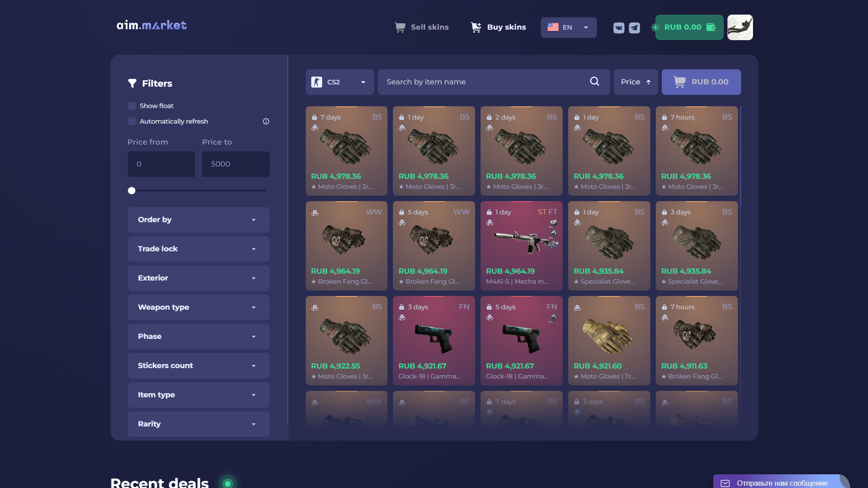Screen dimensions: 868x488
Task: Click the envelope icon in message widget
Action: tap(725, 483)
